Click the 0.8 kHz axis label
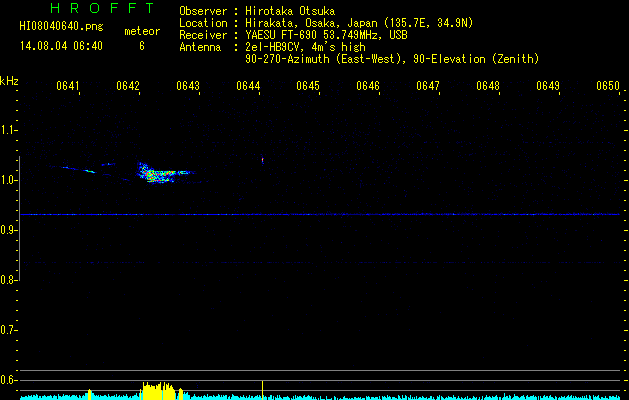 click(x=8, y=280)
